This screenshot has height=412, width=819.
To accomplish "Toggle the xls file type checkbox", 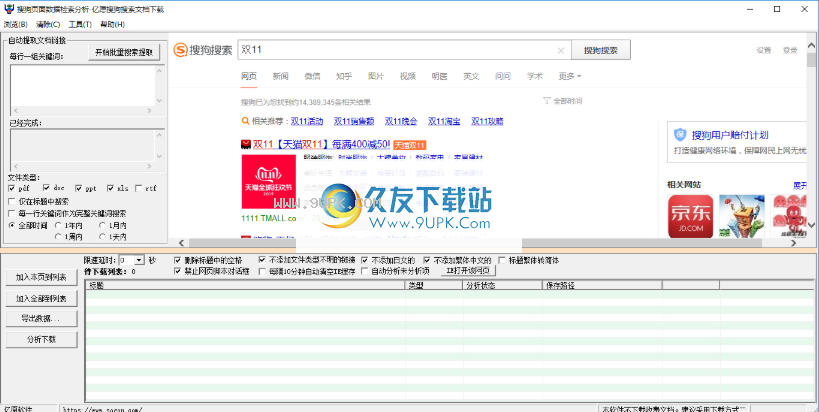I will (110, 188).
